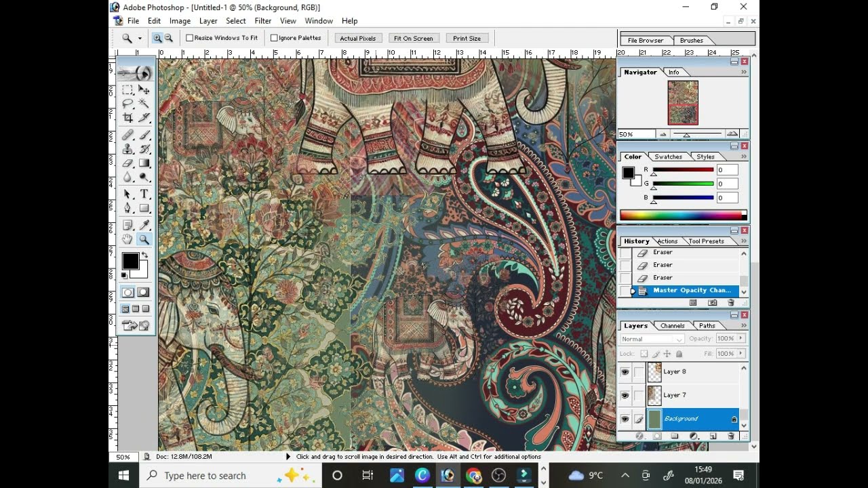Open the Image menu

180,21
